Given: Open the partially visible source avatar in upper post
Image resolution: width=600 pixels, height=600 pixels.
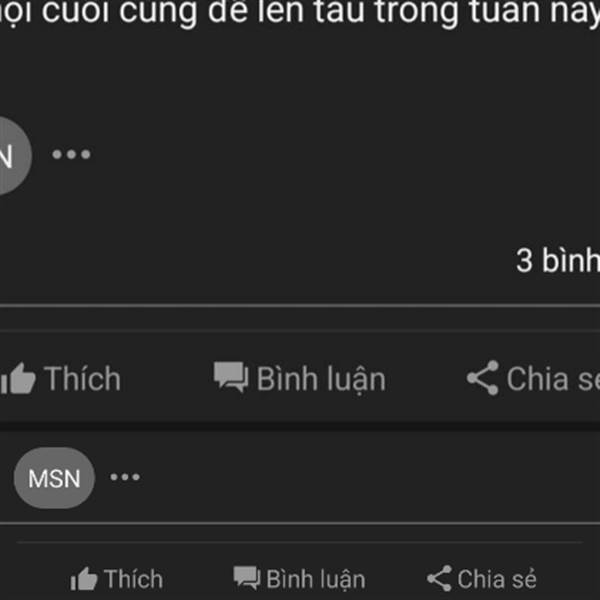Looking at the screenshot, I should tap(15, 156).
